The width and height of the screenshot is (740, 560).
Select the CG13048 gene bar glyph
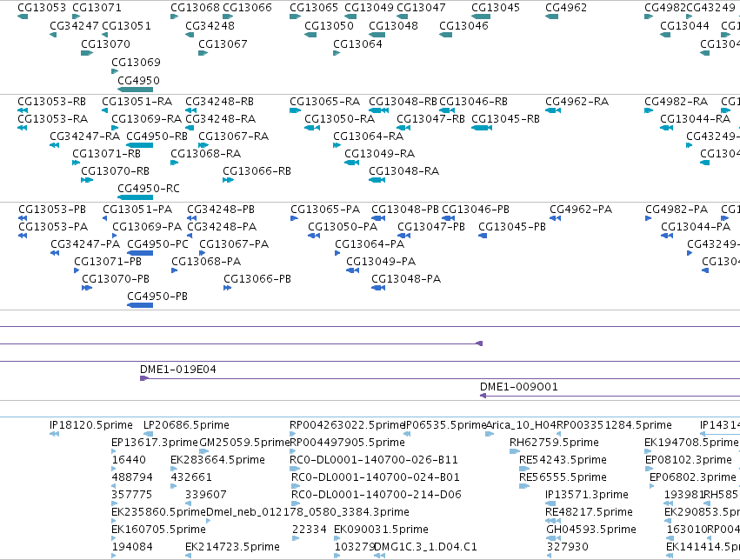point(377,35)
